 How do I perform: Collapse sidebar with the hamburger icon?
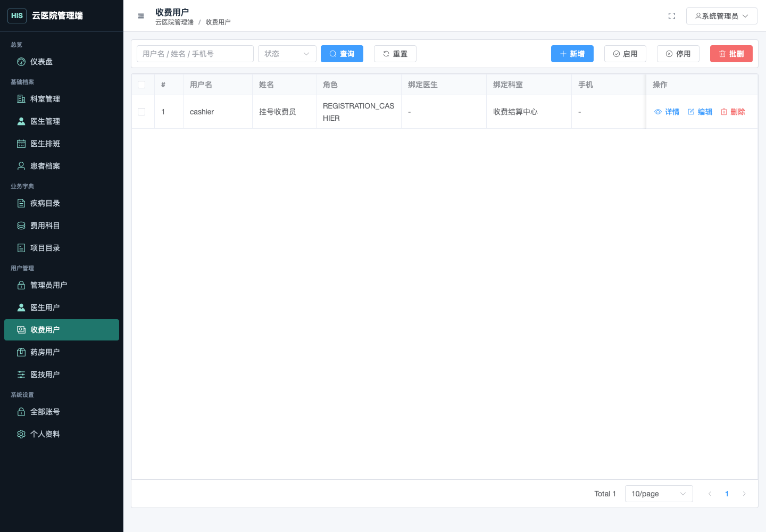141,16
